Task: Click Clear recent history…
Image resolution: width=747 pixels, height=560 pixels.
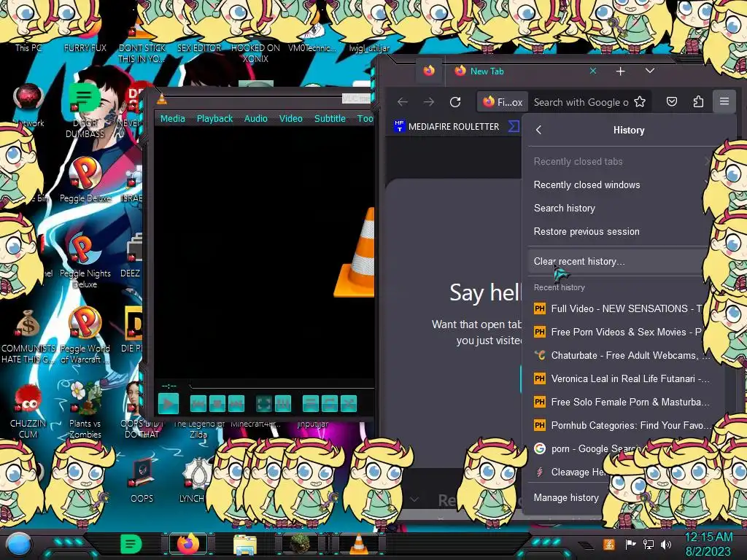Action: pyautogui.click(x=617, y=262)
